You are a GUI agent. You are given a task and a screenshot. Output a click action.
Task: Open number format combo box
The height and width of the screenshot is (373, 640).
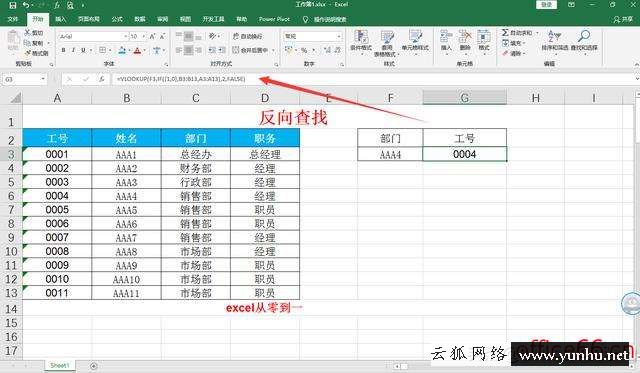313,36
